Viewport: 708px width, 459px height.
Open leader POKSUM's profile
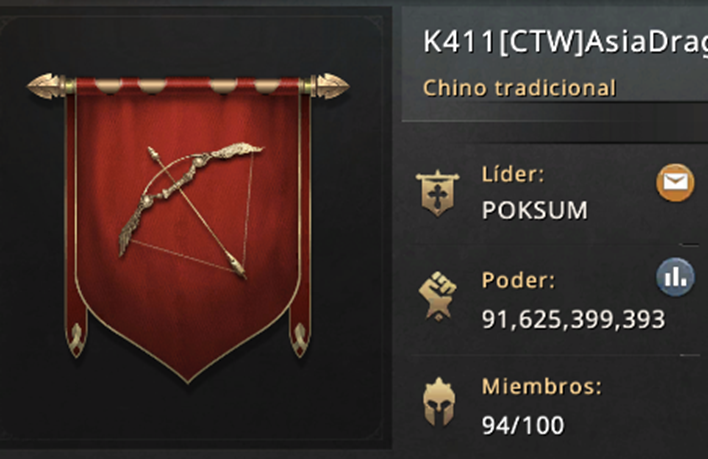coord(535,210)
